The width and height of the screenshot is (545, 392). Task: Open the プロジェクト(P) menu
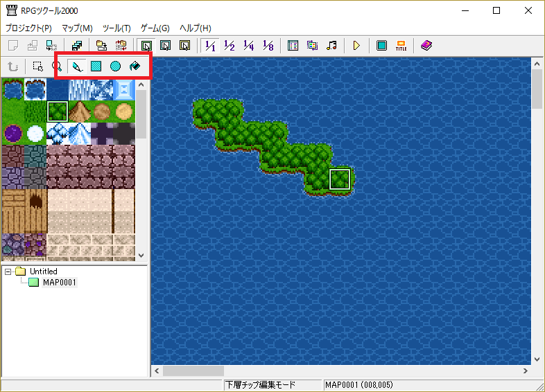coord(28,28)
